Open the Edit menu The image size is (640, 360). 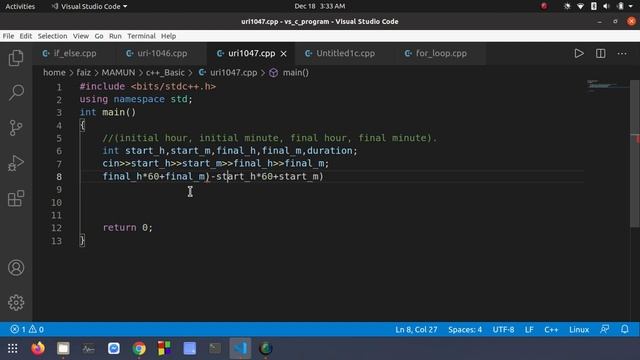pos(25,36)
